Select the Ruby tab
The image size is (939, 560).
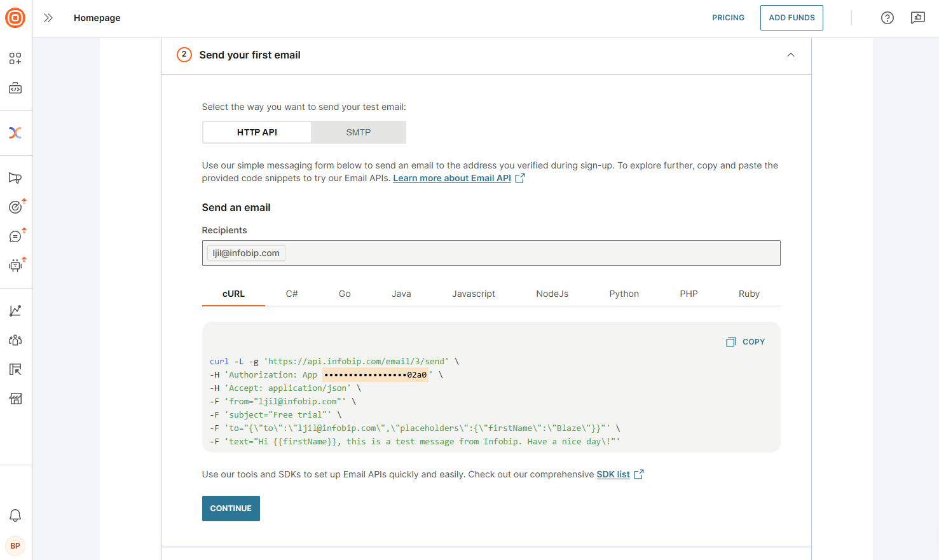tap(749, 294)
